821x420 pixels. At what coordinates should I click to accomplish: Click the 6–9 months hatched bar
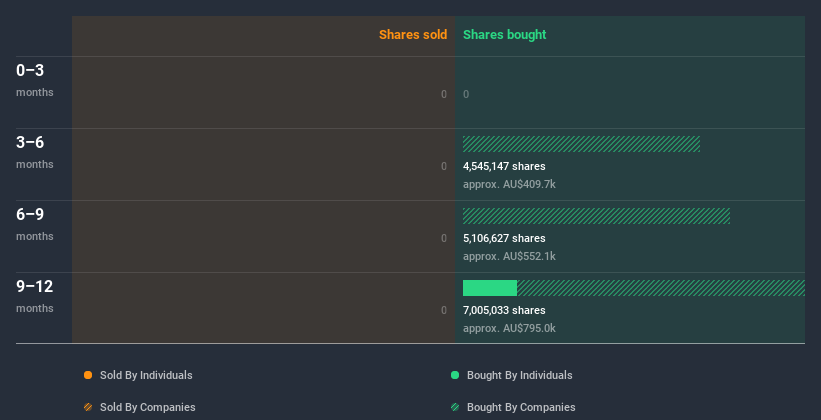(x=596, y=216)
